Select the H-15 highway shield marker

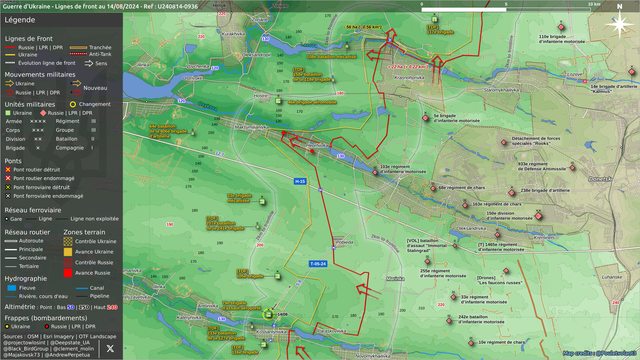click(x=300, y=181)
